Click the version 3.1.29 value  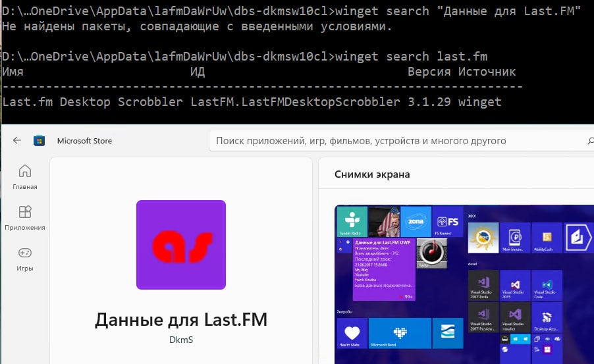click(429, 102)
